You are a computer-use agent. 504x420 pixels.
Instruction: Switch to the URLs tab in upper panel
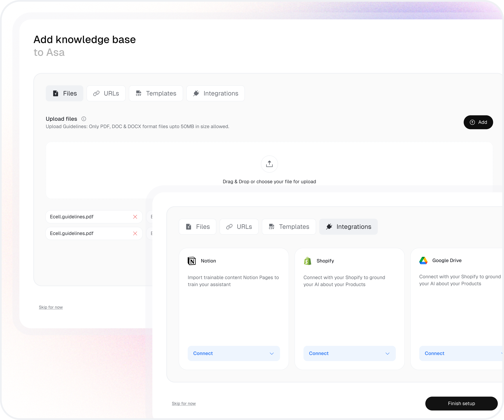[x=106, y=93]
